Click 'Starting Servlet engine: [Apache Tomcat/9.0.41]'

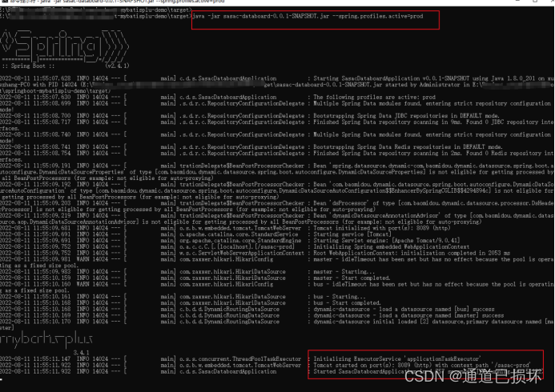pyautogui.click(x=387, y=241)
